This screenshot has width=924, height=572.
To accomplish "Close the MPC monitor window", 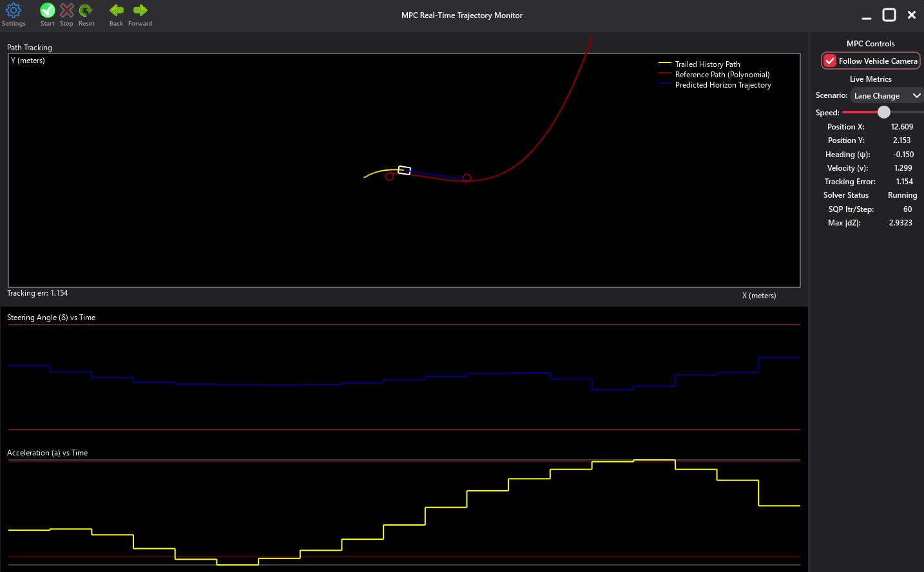I will (912, 15).
